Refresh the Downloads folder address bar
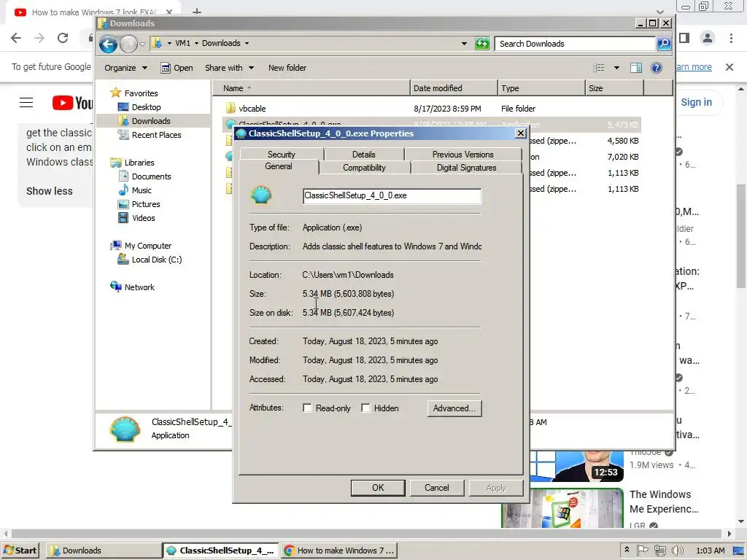The height and width of the screenshot is (560, 747). pyautogui.click(x=482, y=44)
